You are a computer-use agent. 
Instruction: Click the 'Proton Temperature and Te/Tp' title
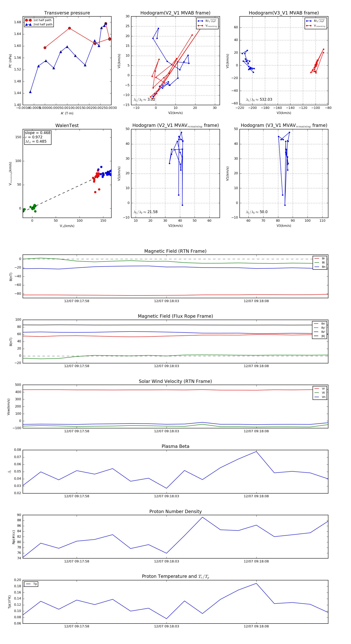175,576
